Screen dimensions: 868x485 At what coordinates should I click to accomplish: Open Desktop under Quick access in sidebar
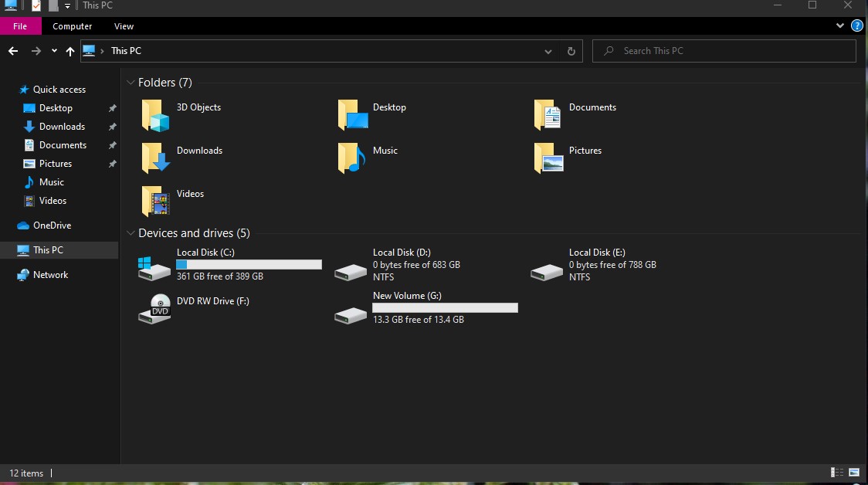[56, 108]
